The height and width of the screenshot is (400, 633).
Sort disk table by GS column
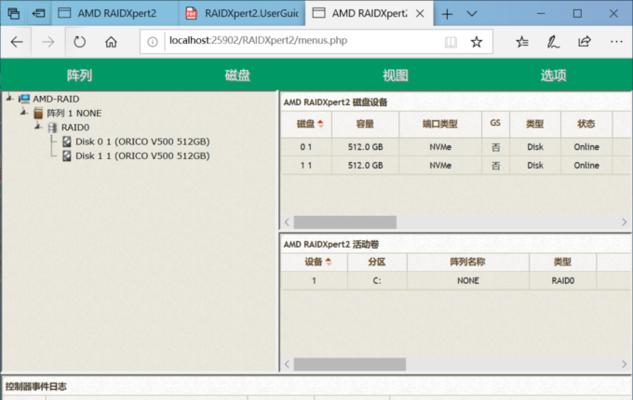[x=495, y=123]
